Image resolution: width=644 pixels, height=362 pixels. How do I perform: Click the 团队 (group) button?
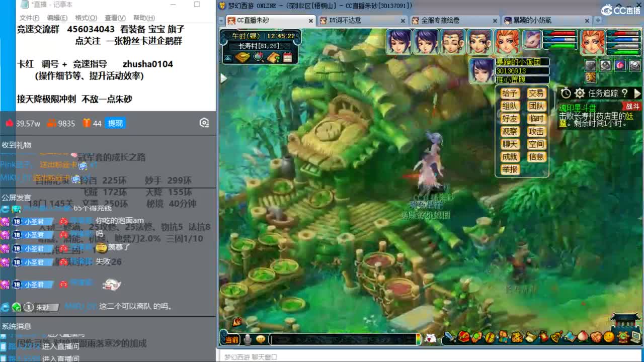pyautogui.click(x=536, y=106)
